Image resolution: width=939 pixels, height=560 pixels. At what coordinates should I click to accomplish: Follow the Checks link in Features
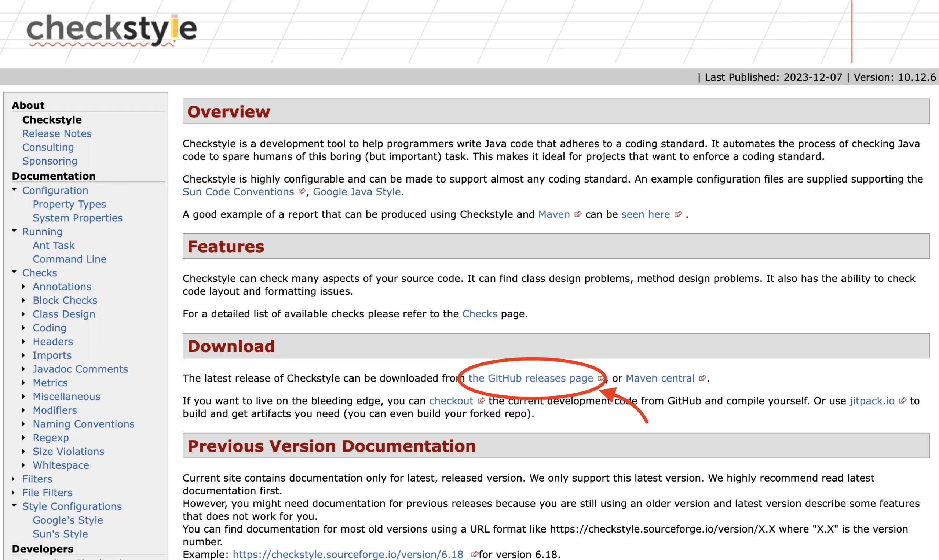[479, 314]
